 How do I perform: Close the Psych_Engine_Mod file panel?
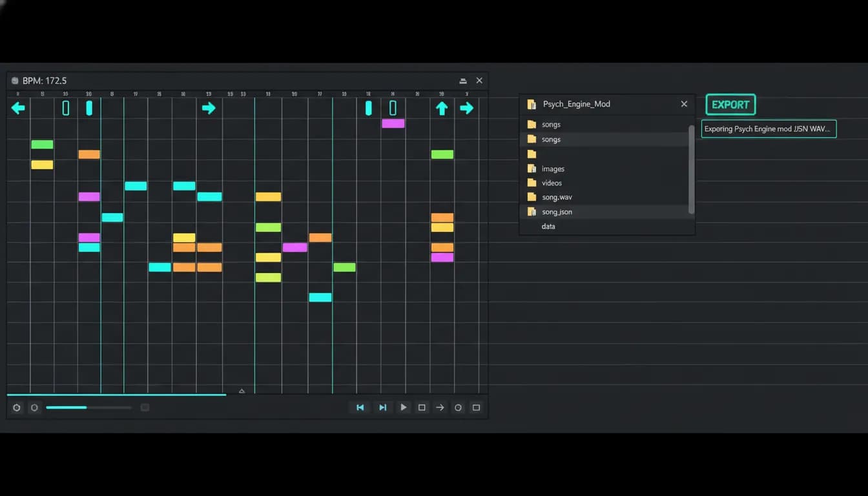click(684, 104)
